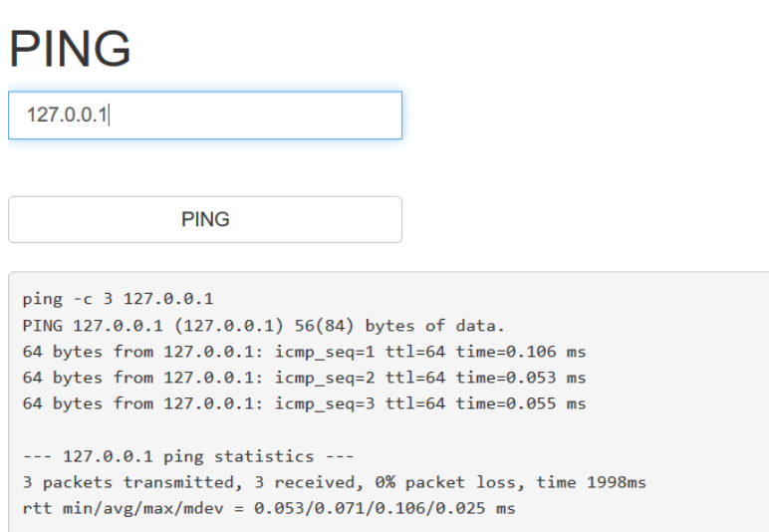Image resolution: width=769 pixels, height=532 pixels.
Task: Submit with the PING button
Action: pos(205,219)
